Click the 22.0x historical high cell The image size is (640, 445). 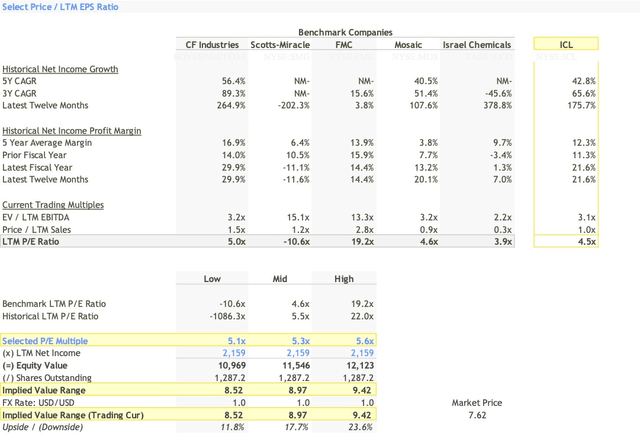click(x=362, y=316)
